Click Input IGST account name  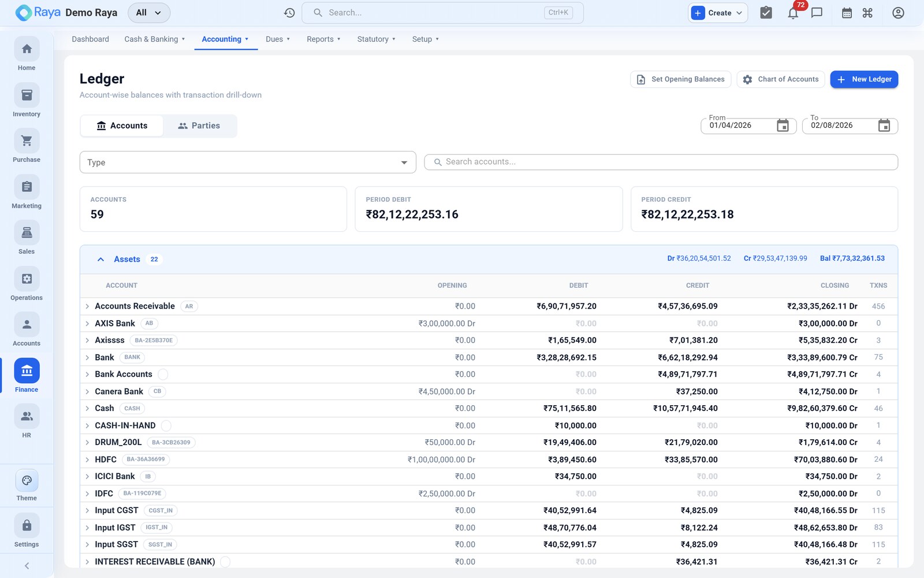pos(115,528)
